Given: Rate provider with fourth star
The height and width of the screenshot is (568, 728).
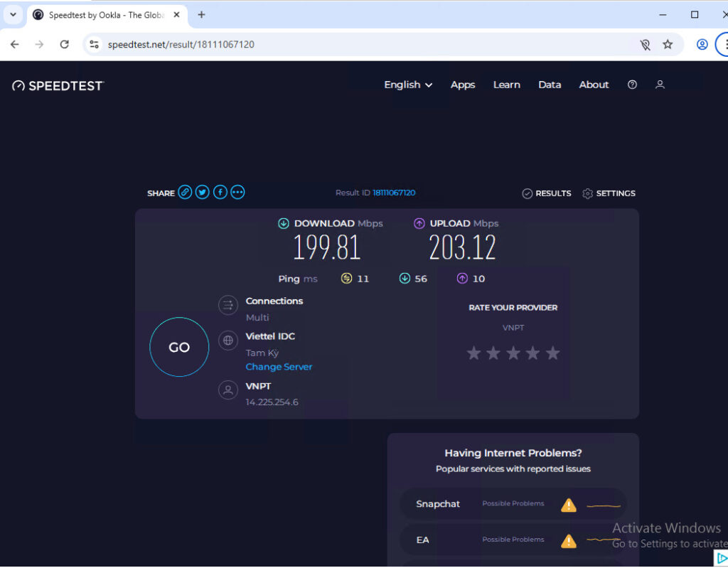Looking at the screenshot, I should 532,353.
